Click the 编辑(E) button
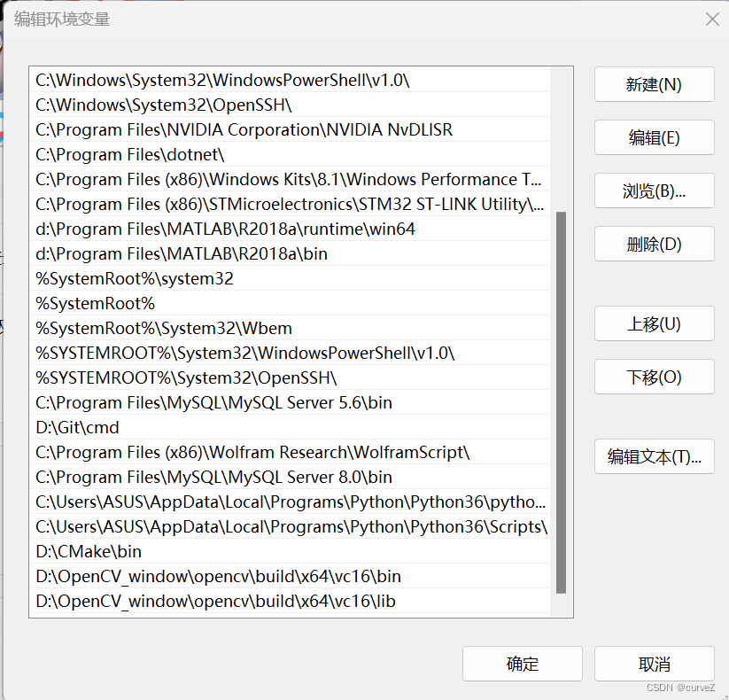Viewport: 729px width, 700px height. [654, 137]
